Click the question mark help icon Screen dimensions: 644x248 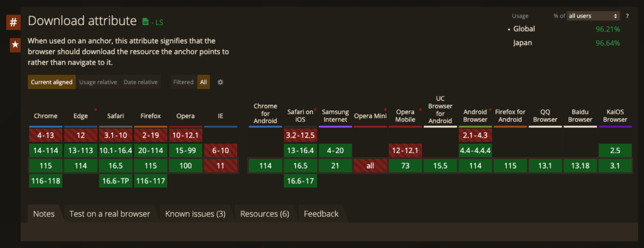(x=627, y=16)
